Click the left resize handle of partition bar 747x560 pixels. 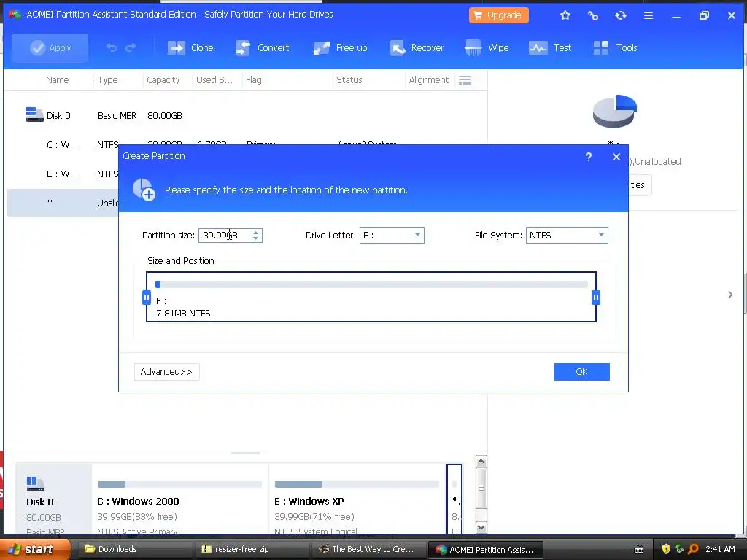(x=147, y=297)
